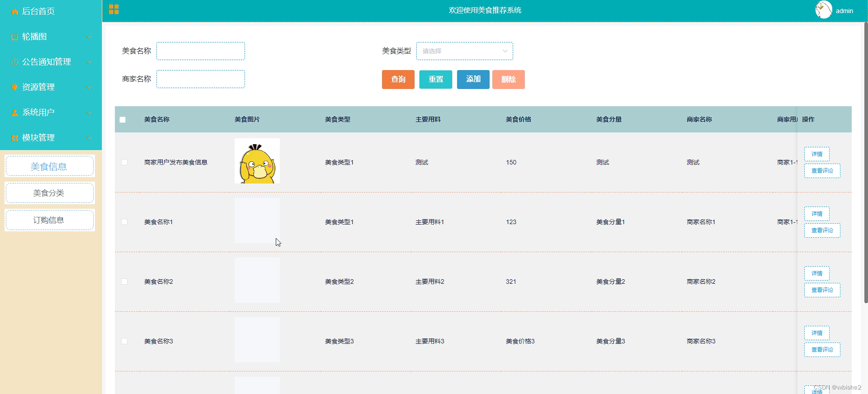This screenshot has width=868, height=394.
Task: Open 查看评论 for 美食名称2 row
Action: tap(822, 290)
